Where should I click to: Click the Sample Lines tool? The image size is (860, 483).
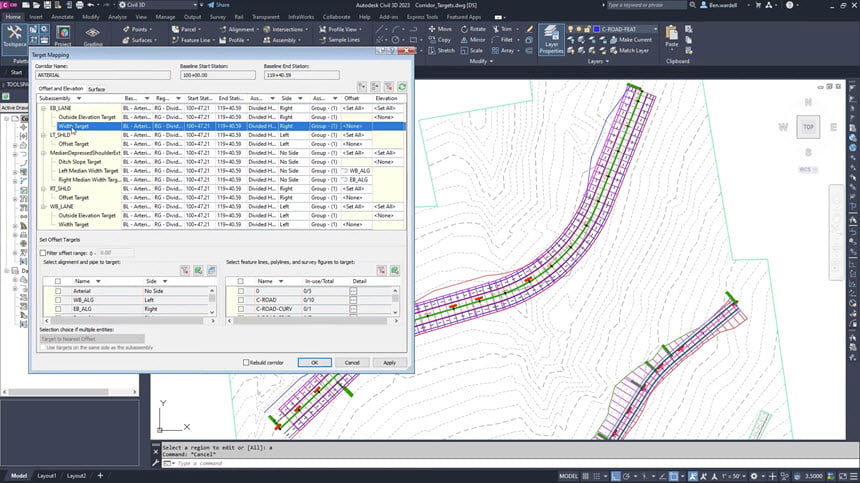pyautogui.click(x=340, y=39)
